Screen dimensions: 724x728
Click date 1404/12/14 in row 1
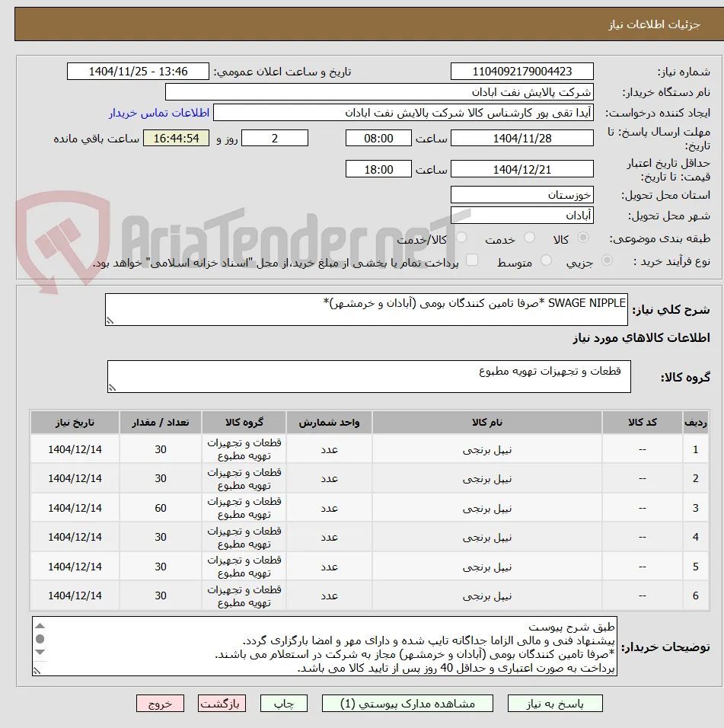pyautogui.click(x=75, y=449)
